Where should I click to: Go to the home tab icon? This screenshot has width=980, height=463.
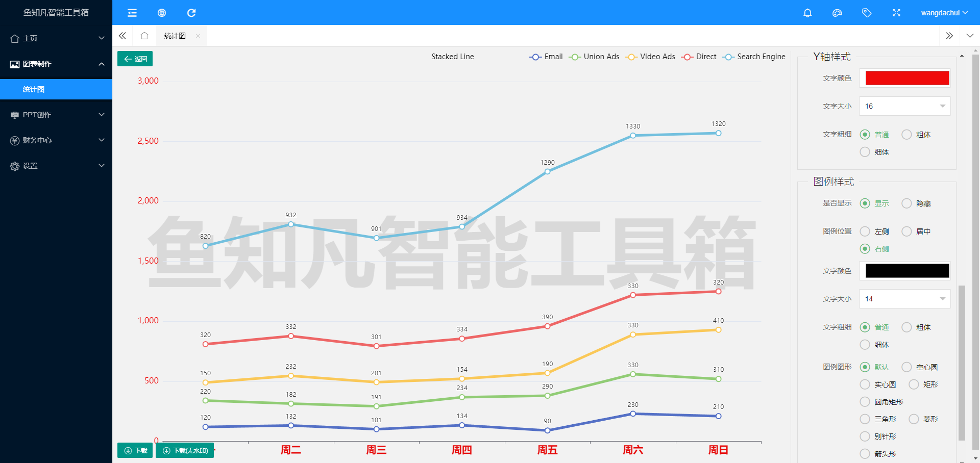point(144,36)
